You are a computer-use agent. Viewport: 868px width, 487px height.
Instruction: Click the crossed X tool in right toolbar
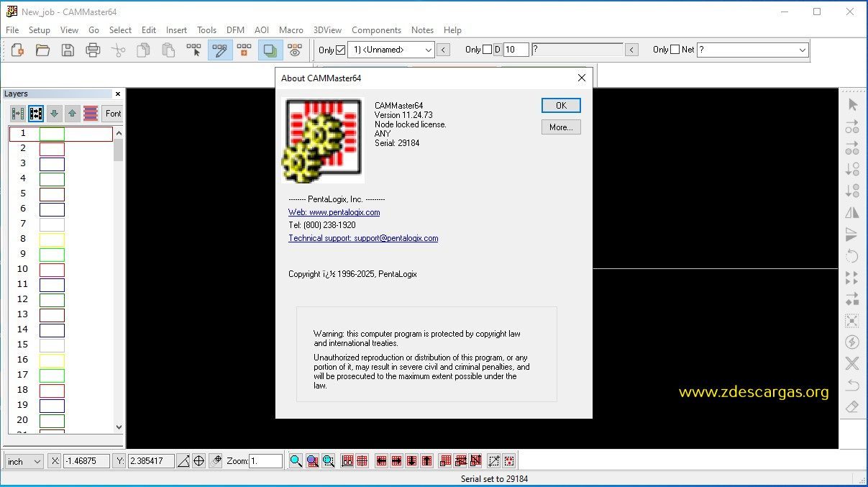pyautogui.click(x=852, y=363)
